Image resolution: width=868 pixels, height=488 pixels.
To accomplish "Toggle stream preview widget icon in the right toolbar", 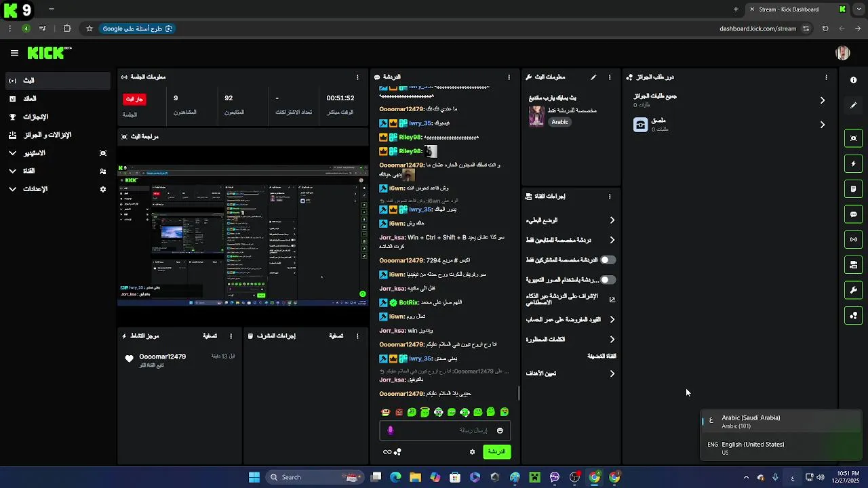I will (854, 138).
